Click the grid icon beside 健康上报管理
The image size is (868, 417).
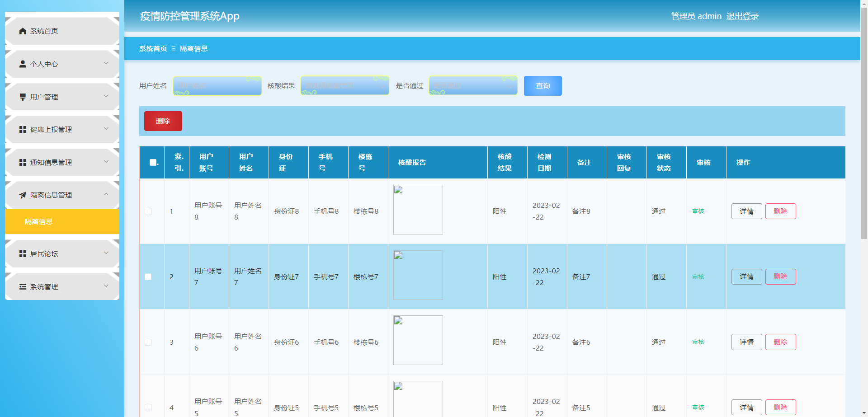pos(22,129)
